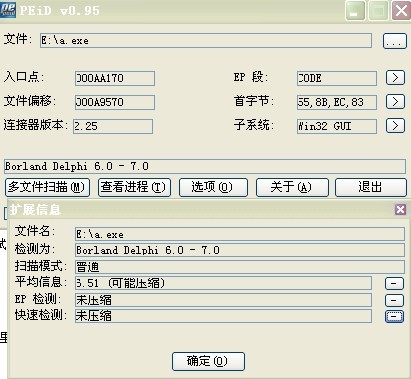Click detected-as field in extended info dialog
Screen dimensions: 411x379
click(x=240, y=250)
